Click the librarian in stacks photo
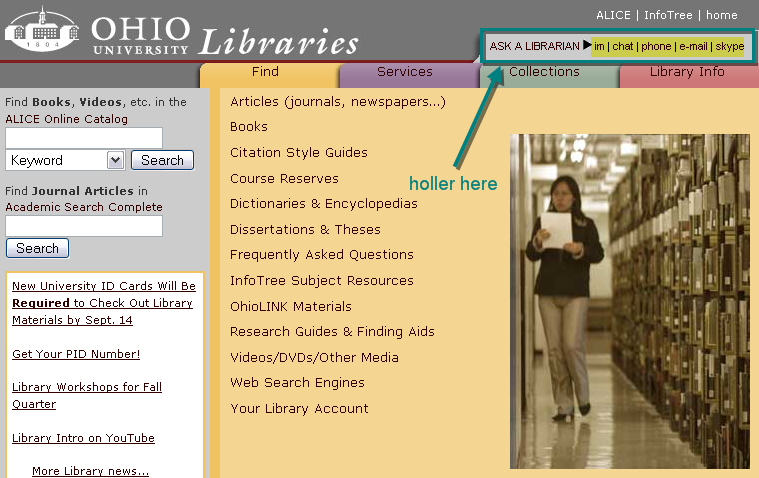759x478 pixels. [x=629, y=301]
